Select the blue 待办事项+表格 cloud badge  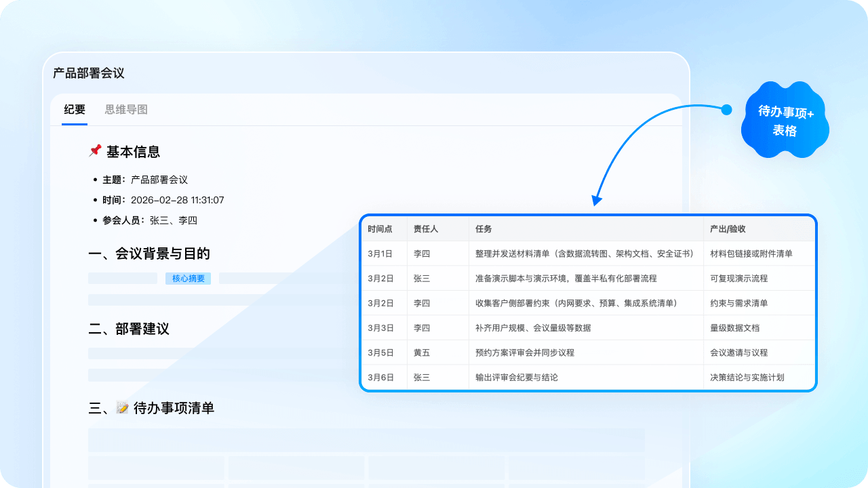point(784,120)
